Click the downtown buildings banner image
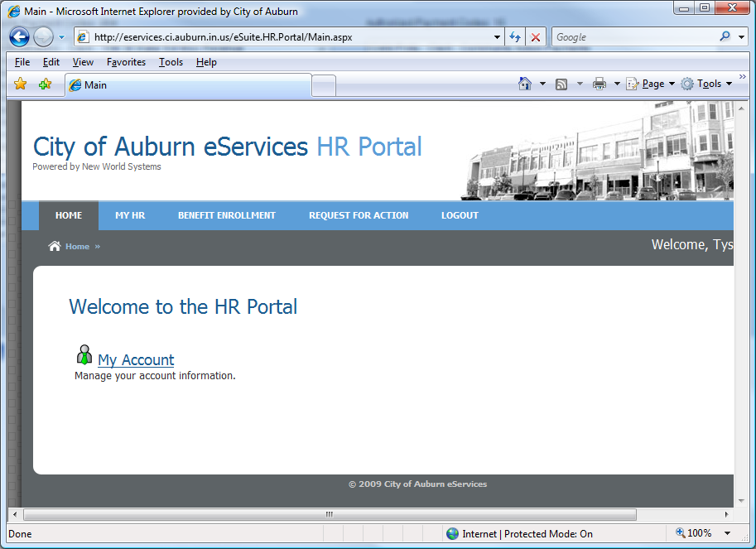The width and height of the screenshot is (756, 549). point(597,151)
